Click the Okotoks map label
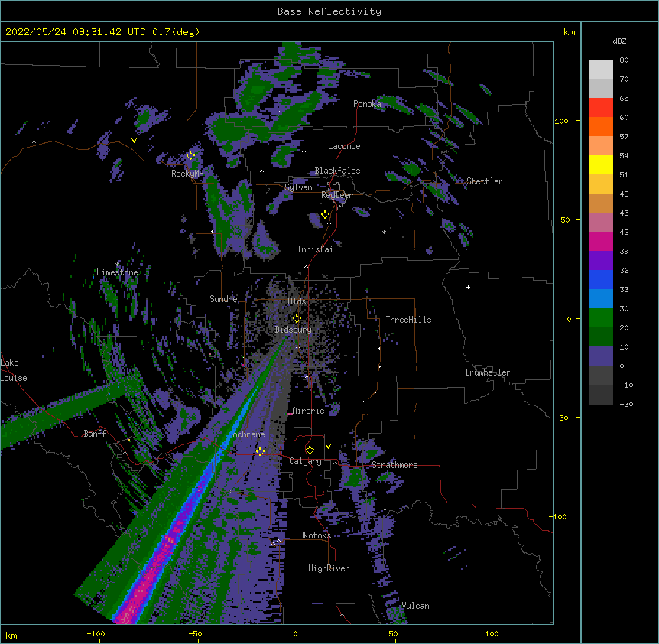 pos(315,535)
